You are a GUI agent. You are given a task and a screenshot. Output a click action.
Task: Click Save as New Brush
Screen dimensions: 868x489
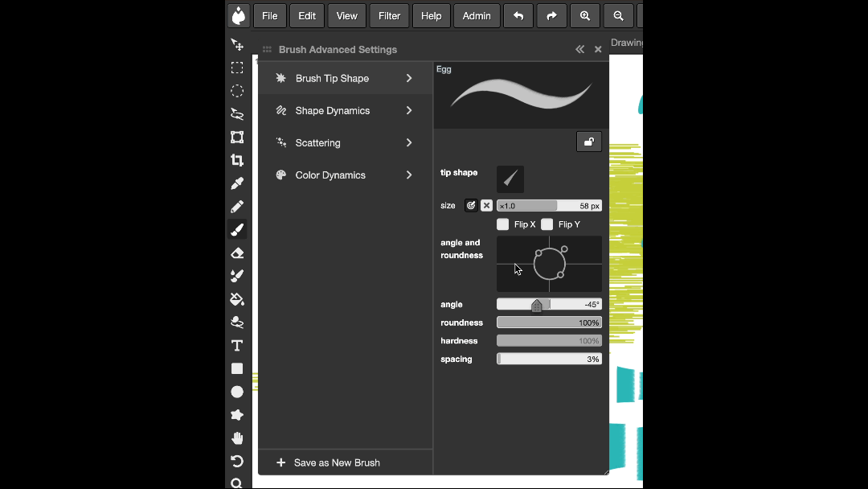tap(329, 462)
